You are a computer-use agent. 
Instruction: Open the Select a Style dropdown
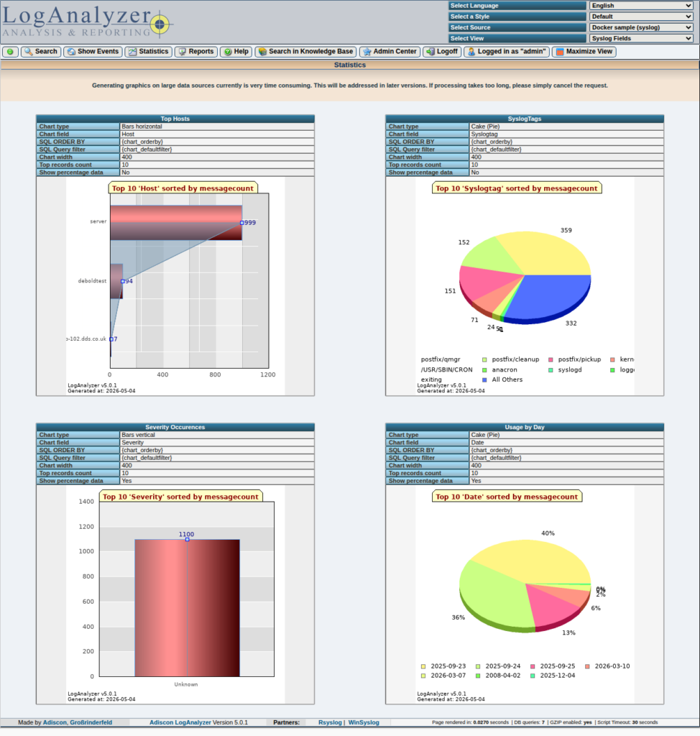pyautogui.click(x=641, y=17)
